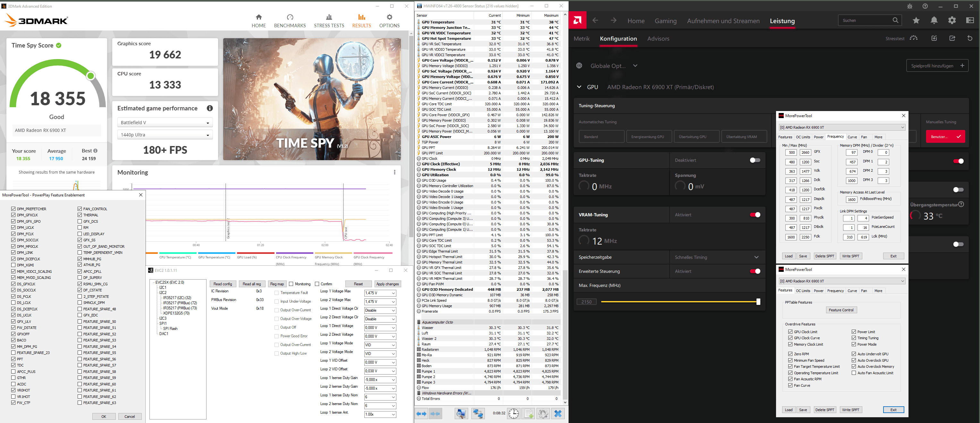This screenshot has height=423, width=980.
Task: Open OC Limits tab in lower MorePowerTool
Action: point(803,291)
